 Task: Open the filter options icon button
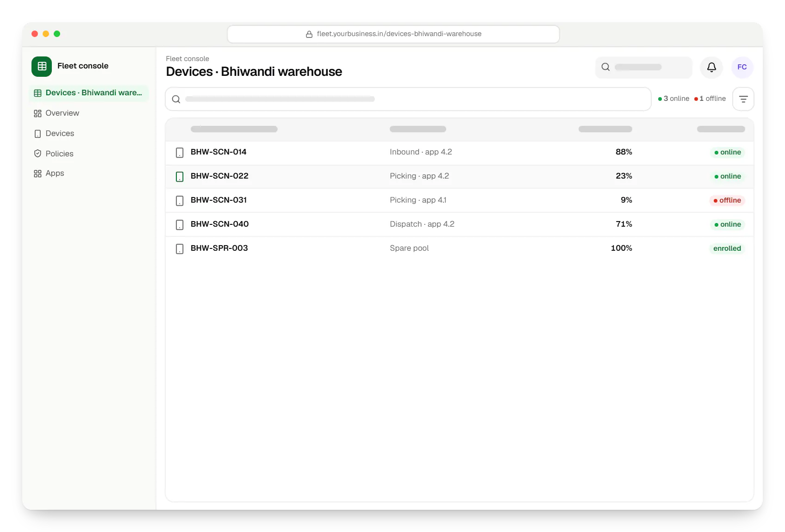point(743,99)
